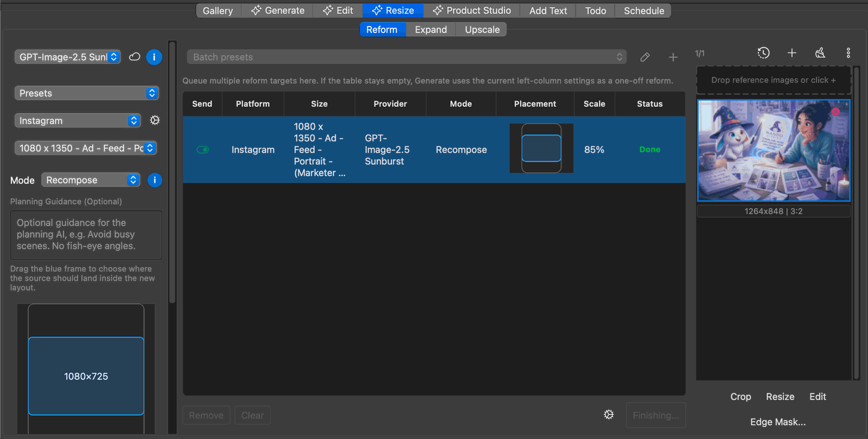Image resolution: width=868 pixels, height=439 pixels.
Task: Show info about the Recompose mode
Action: 155,180
